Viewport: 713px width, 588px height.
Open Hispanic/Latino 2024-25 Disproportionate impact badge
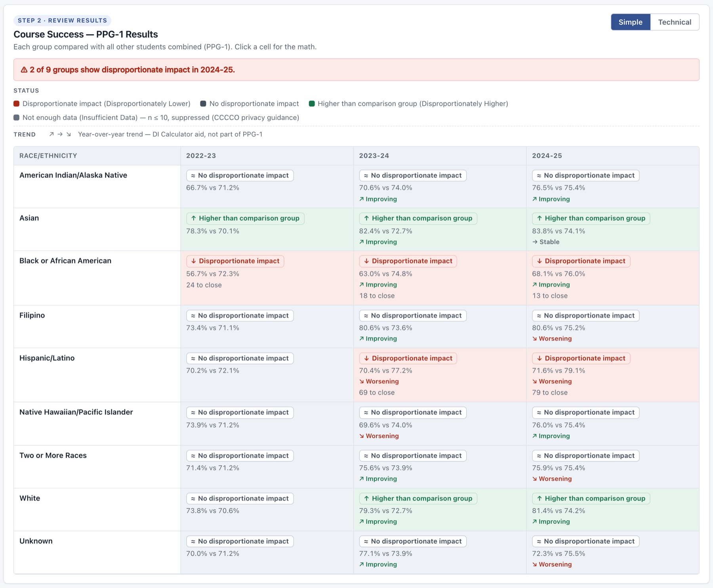pos(581,358)
